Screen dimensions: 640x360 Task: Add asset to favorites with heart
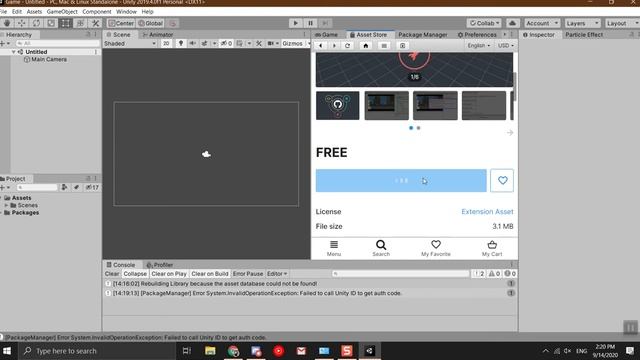click(502, 180)
